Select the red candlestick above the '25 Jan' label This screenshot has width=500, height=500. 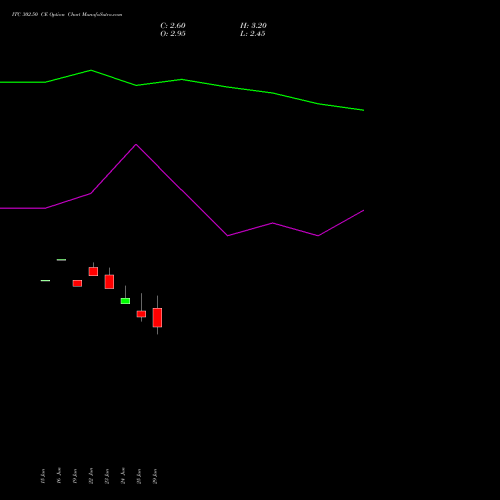[141, 314]
